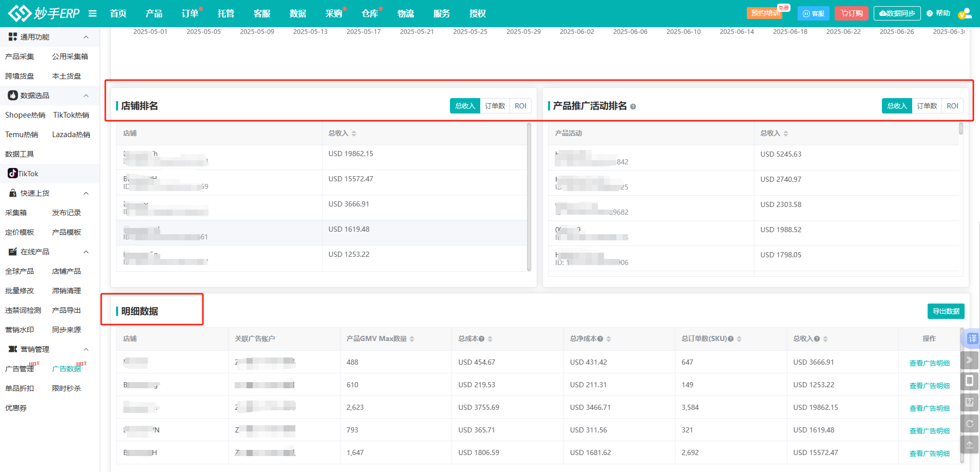This screenshot has height=472, width=980.
Task: Click the hamburger menu icon beside the logo
Action: [x=92, y=13]
